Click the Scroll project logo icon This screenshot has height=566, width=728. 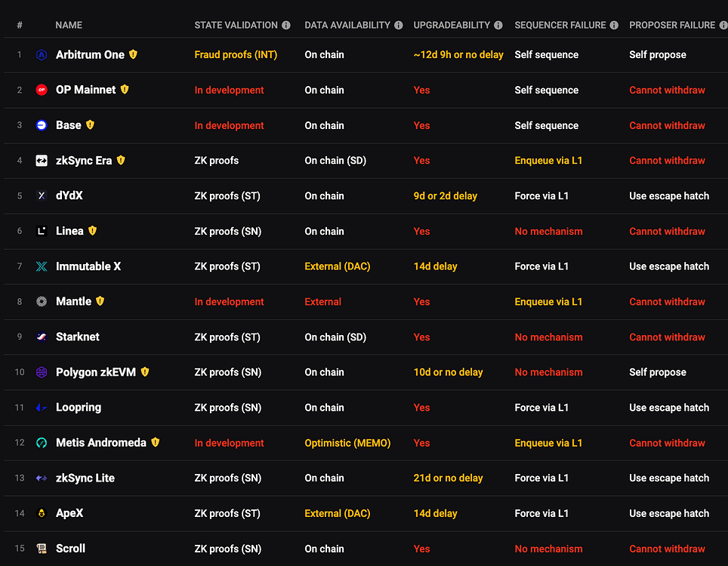(42, 549)
